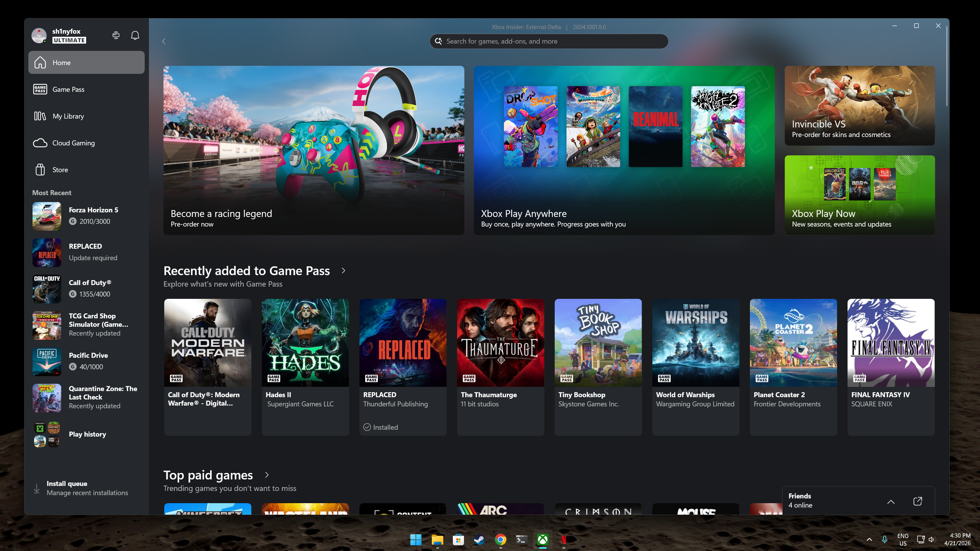Open My Library in the sidebar
The width and height of the screenshot is (980, 551).
point(68,116)
